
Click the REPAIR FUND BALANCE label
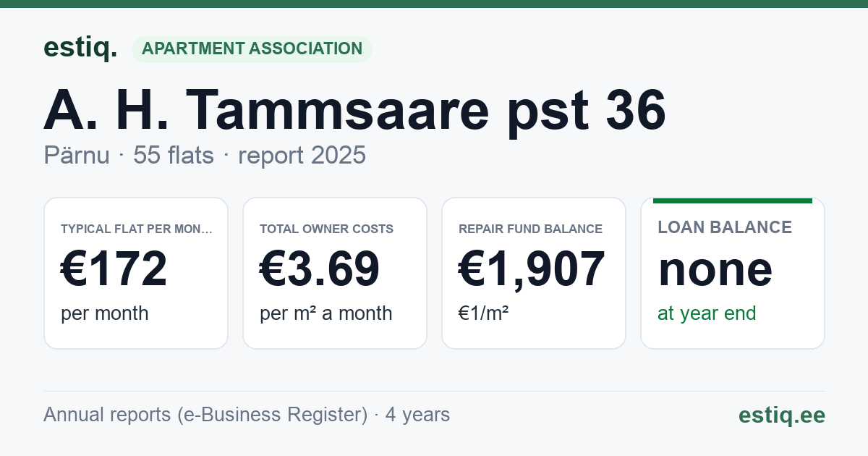pyautogui.click(x=531, y=229)
